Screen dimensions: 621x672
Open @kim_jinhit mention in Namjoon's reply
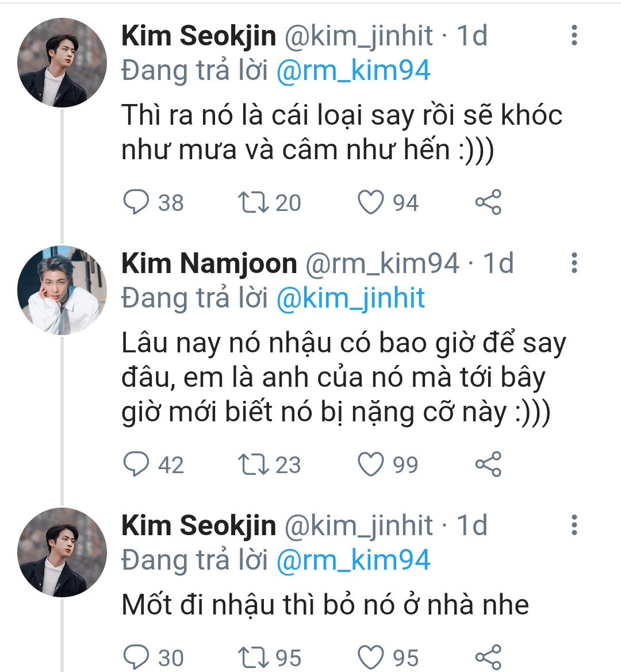pyautogui.click(x=350, y=298)
